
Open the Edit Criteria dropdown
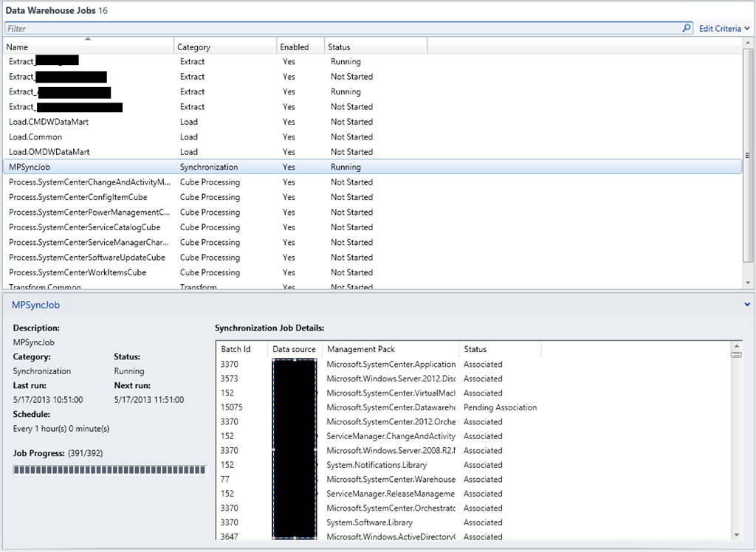724,29
